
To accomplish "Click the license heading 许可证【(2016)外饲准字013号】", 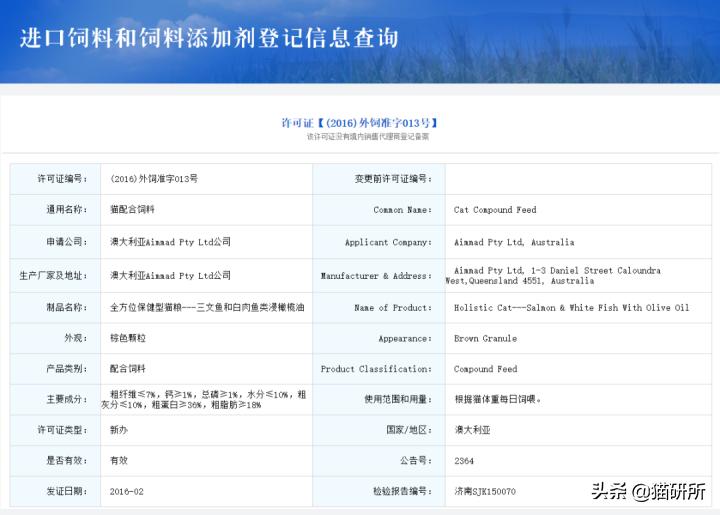I will click(x=360, y=123).
